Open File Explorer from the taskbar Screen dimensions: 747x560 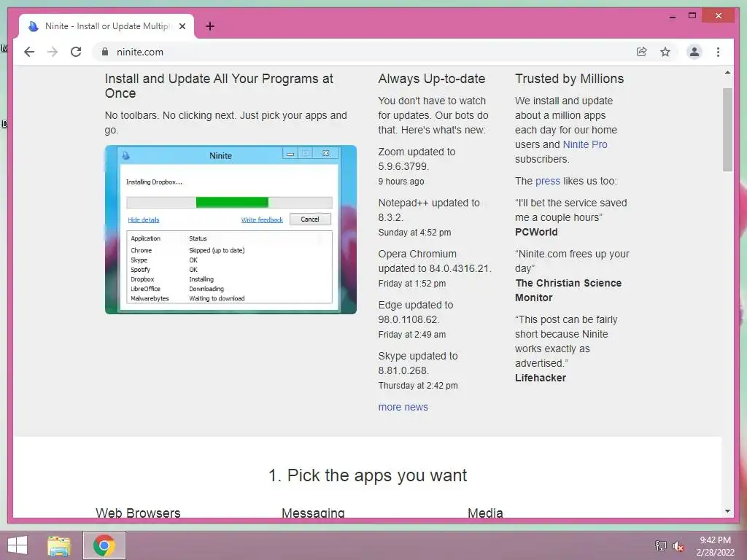[59, 545]
